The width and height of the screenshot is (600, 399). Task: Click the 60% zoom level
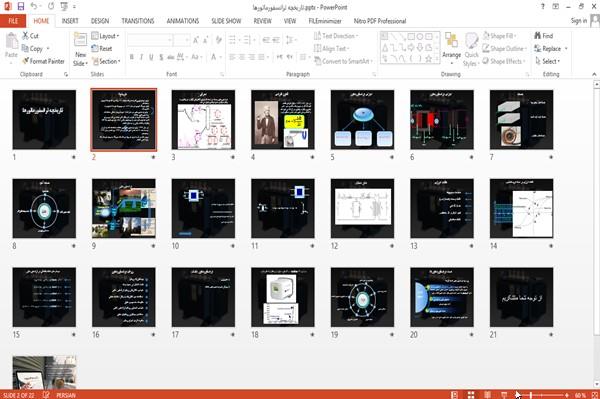coord(580,395)
